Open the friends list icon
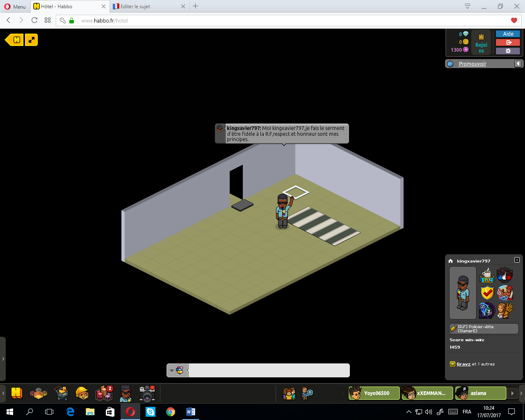This screenshot has height=420, width=525. pos(289,393)
